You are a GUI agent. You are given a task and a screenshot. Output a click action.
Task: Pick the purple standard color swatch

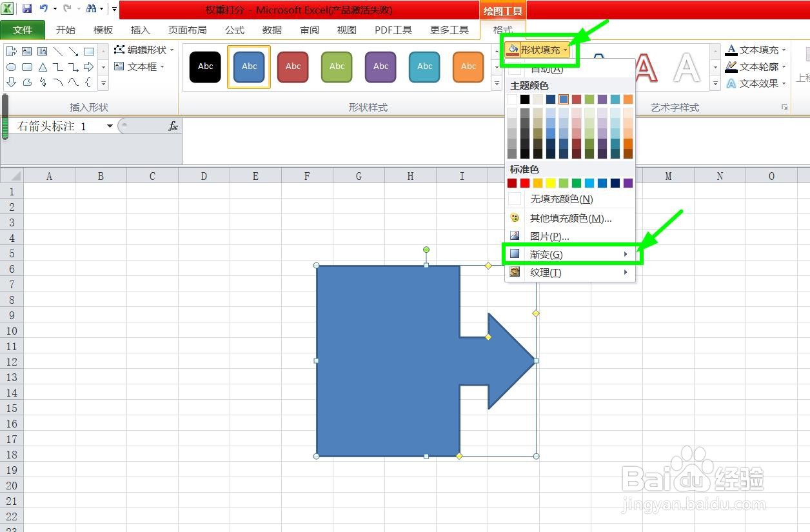628,183
